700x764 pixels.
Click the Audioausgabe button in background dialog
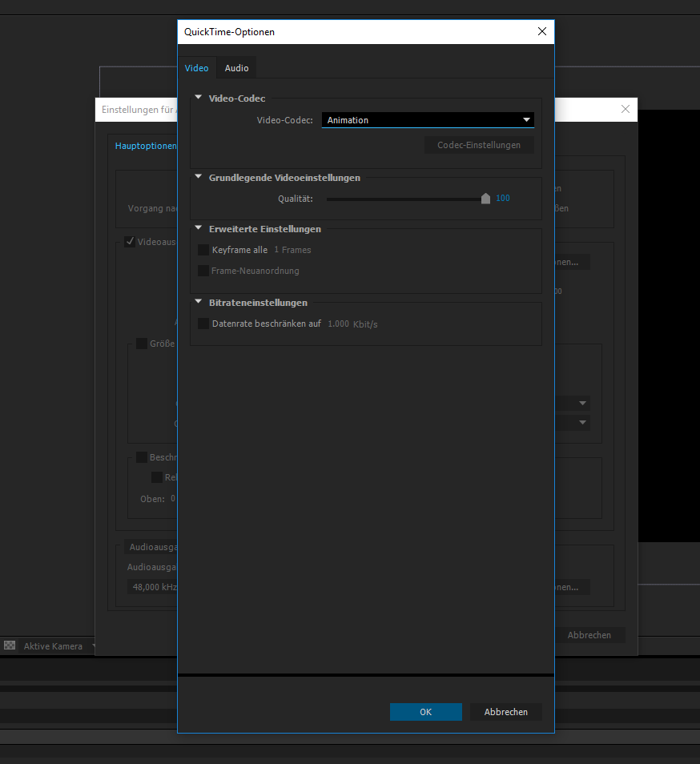coord(151,547)
